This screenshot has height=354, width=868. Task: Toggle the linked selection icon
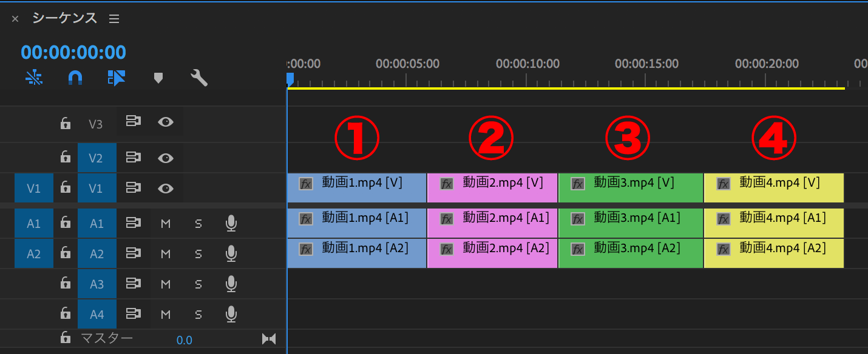tap(34, 78)
